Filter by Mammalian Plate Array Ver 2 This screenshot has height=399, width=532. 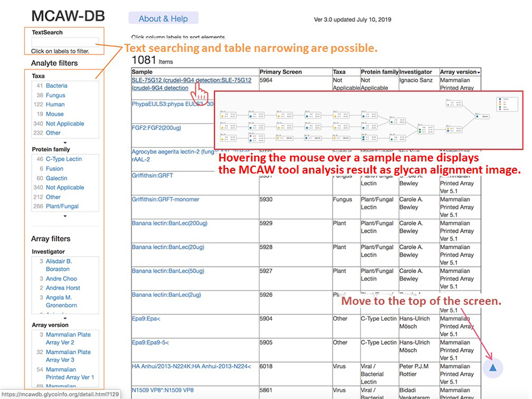[68, 338]
